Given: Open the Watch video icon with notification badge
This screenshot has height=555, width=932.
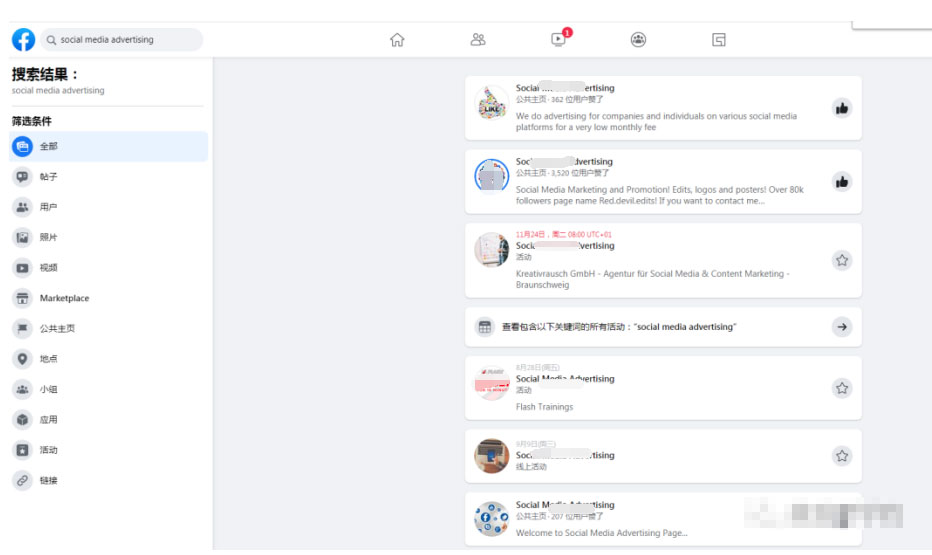Looking at the screenshot, I should [x=558, y=40].
